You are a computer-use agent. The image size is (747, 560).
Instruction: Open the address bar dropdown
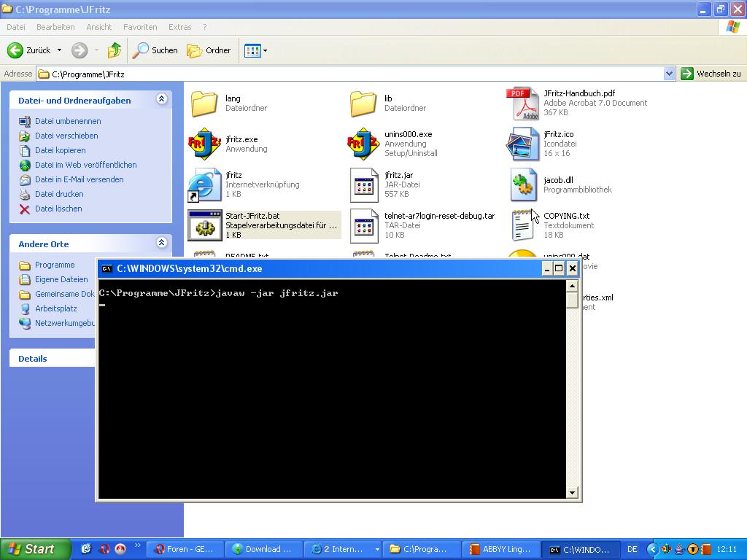tap(669, 74)
